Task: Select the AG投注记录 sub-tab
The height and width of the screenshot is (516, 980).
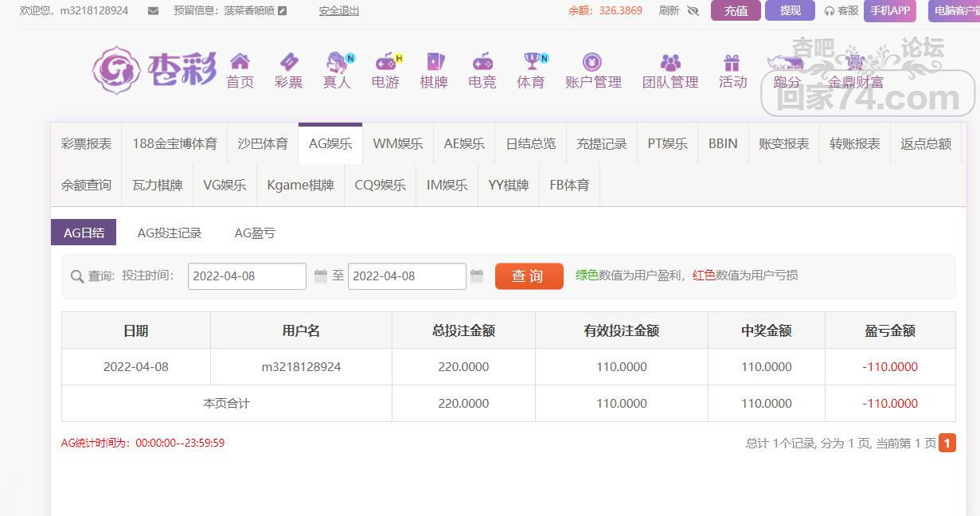Action: pyautogui.click(x=170, y=233)
